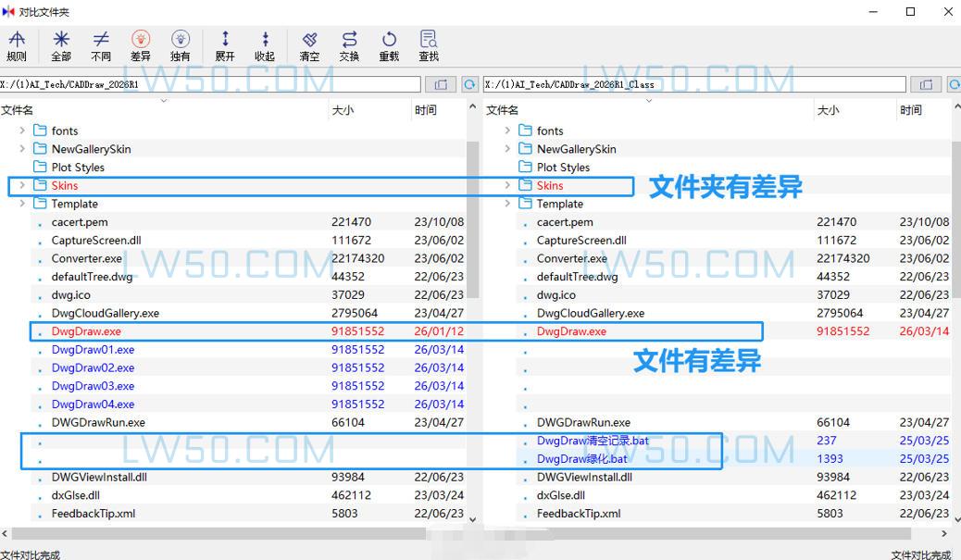
Task: Open the folder browse icon beside left path
Action: (x=441, y=84)
